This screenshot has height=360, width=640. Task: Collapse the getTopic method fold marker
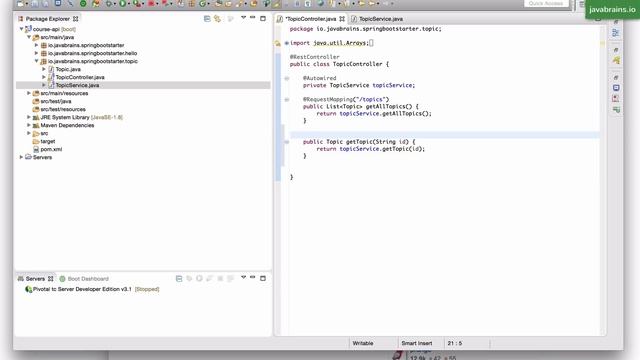(x=287, y=142)
